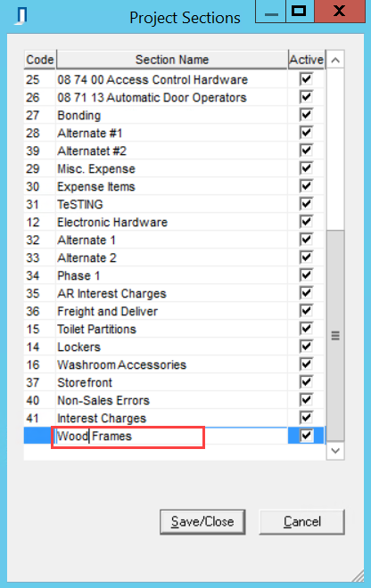Maximize the Project Sections window
371x588 pixels.
pyautogui.click(x=300, y=12)
